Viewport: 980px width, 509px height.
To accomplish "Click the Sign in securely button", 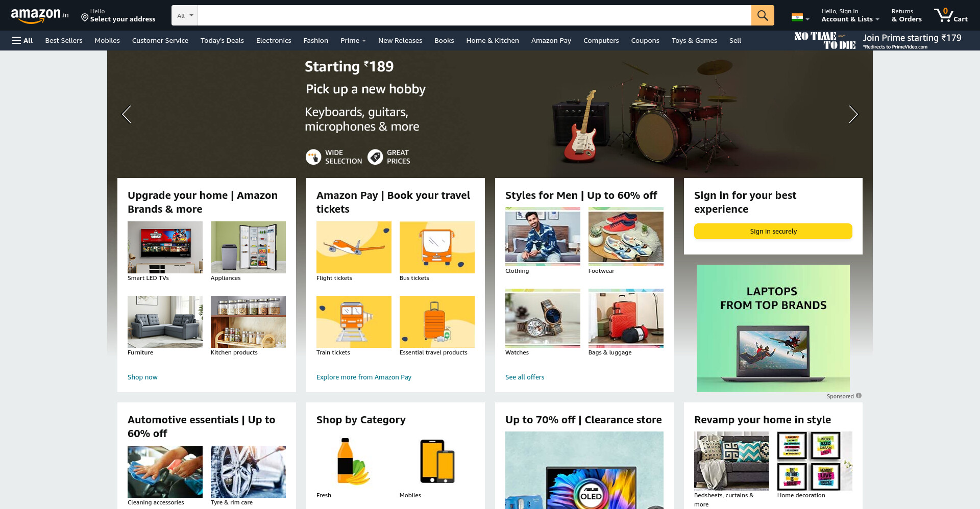I will 773,231.
